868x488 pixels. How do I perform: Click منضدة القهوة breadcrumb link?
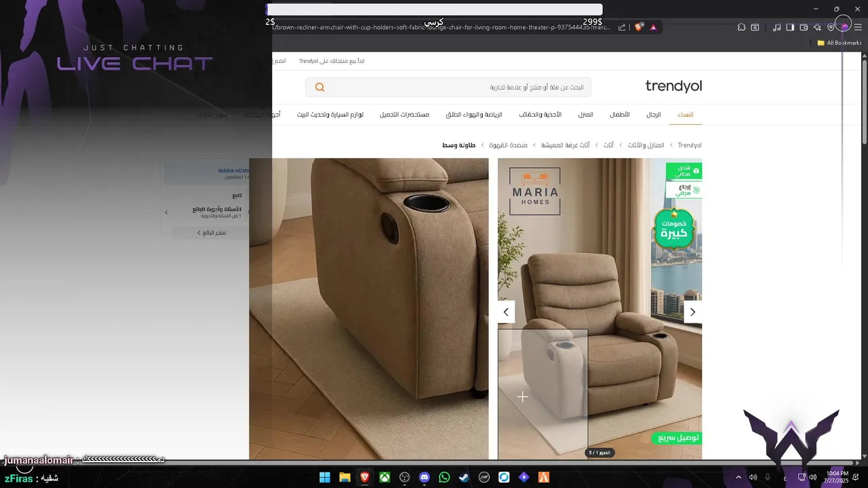[x=509, y=145]
